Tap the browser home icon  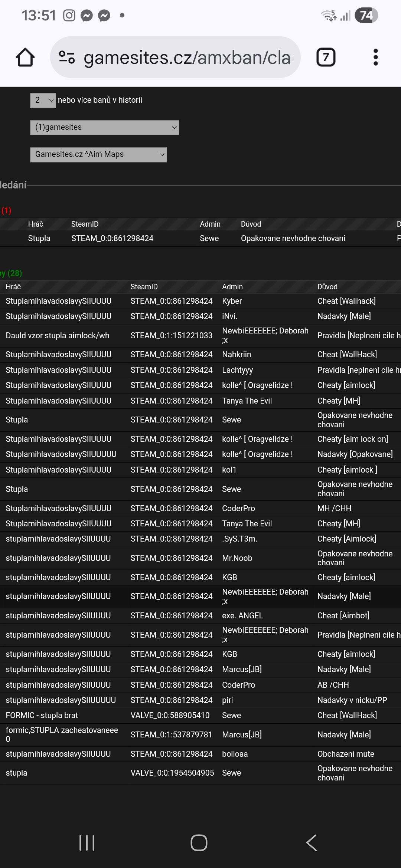25,57
